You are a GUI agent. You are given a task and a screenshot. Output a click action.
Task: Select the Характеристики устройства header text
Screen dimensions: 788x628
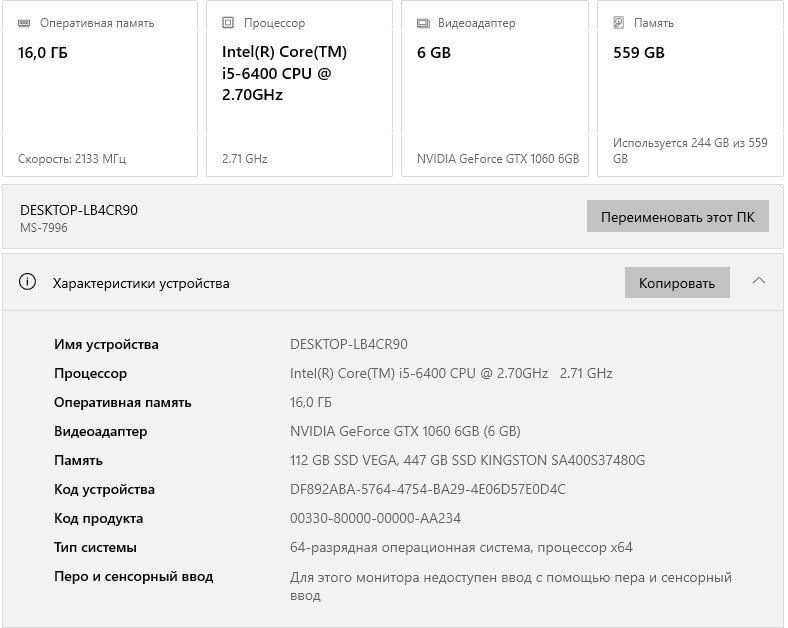click(141, 283)
